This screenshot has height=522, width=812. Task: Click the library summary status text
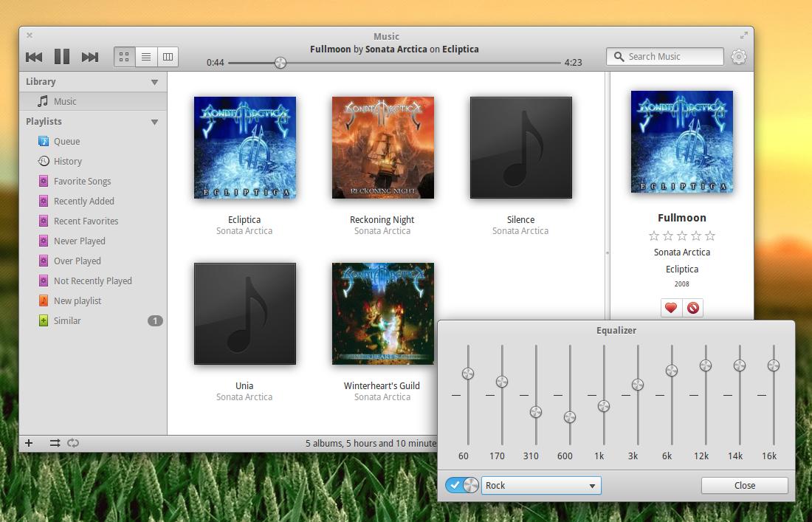(x=371, y=443)
